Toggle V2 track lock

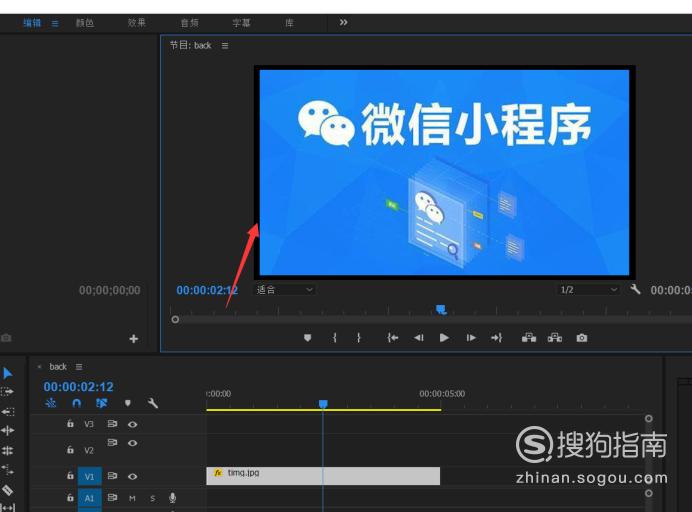click(x=70, y=449)
